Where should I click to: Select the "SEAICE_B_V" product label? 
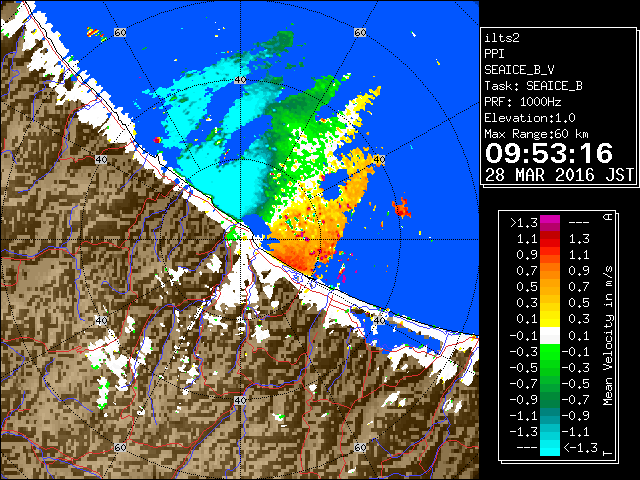coord(519,70)
